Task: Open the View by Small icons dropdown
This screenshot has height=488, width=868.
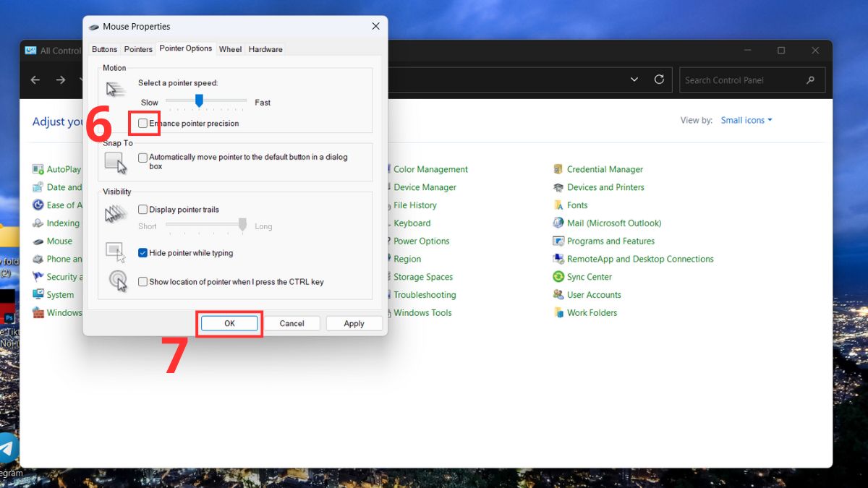Action: click(x=746, y=120)
